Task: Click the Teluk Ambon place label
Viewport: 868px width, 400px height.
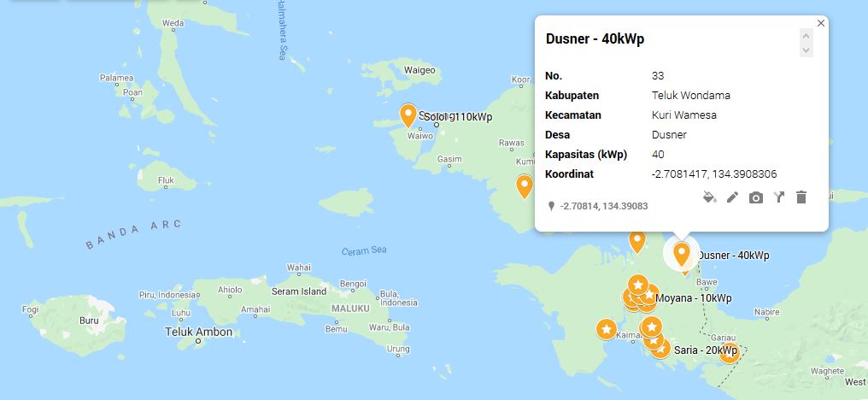Action: click(x=198, y=332)
